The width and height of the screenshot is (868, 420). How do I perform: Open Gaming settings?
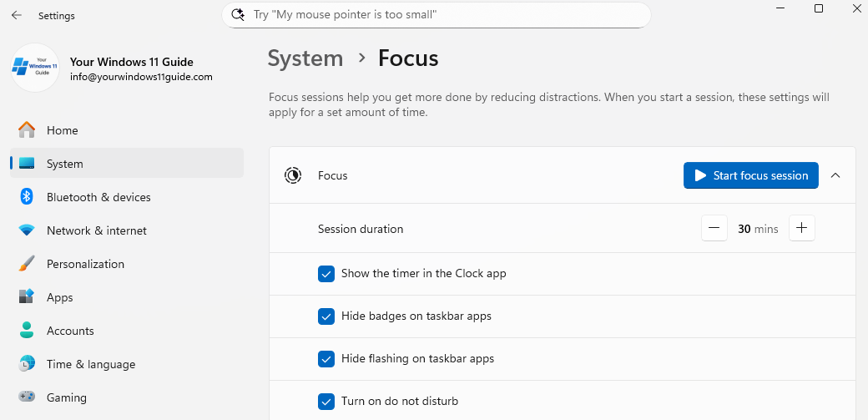pos(127,397)
